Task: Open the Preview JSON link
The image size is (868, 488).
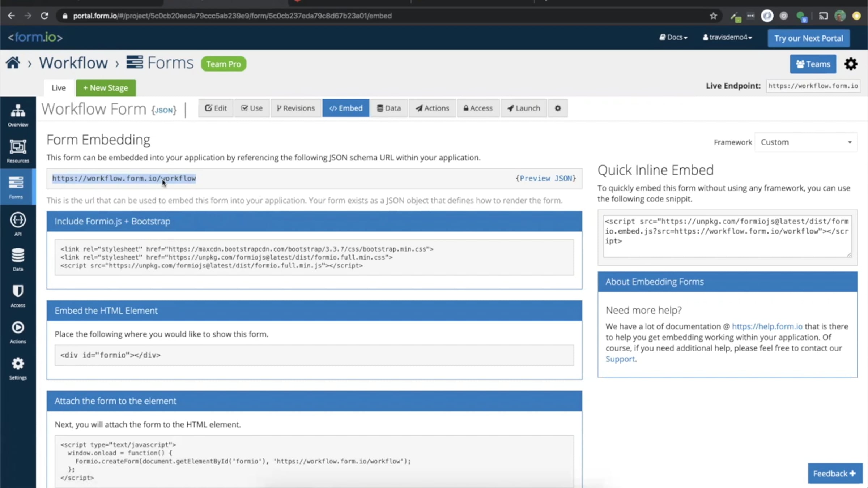Action: click(x=546, y=178)
